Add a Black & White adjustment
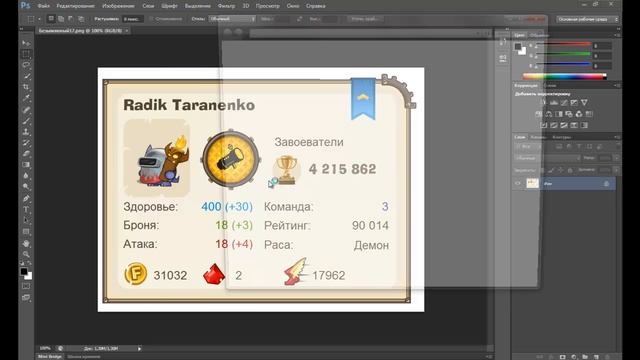 click(x=559, y=114)
